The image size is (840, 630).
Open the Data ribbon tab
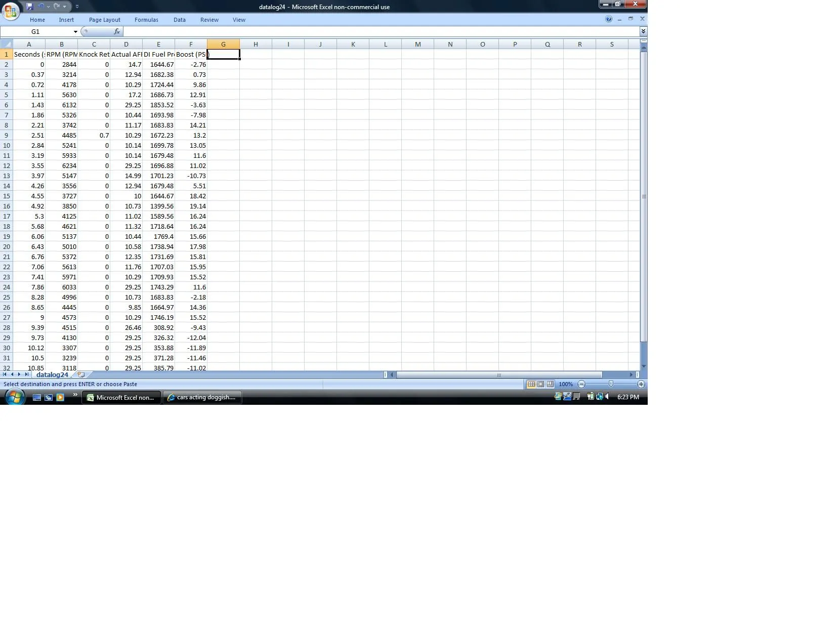[180, 20]
